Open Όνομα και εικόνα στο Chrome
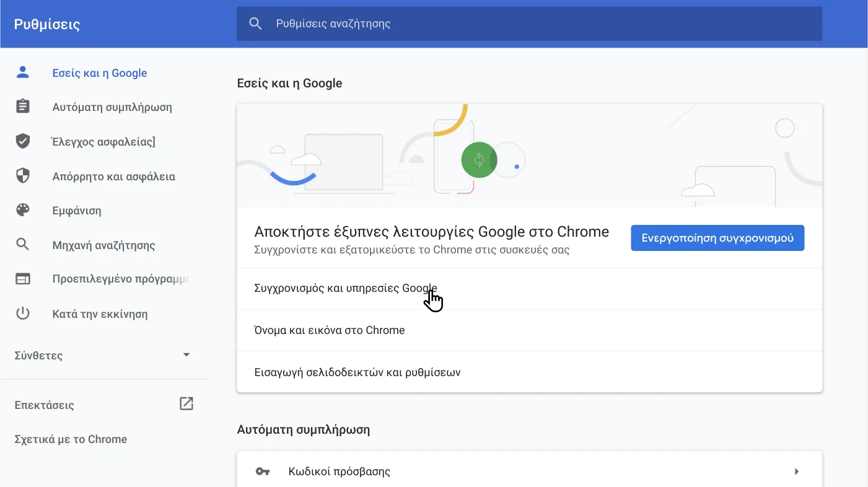 coord(330,330)
